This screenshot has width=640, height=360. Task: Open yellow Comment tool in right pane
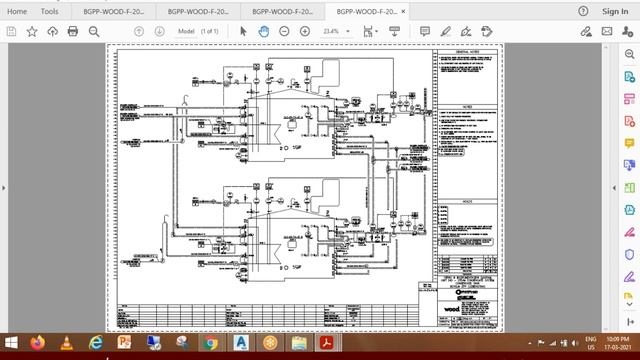click(629, 143)
